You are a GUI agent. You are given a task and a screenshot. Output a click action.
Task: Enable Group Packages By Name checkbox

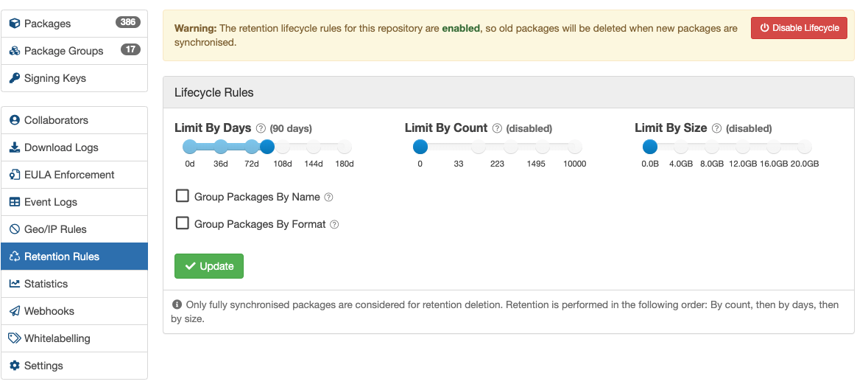(x=183, y=196)
